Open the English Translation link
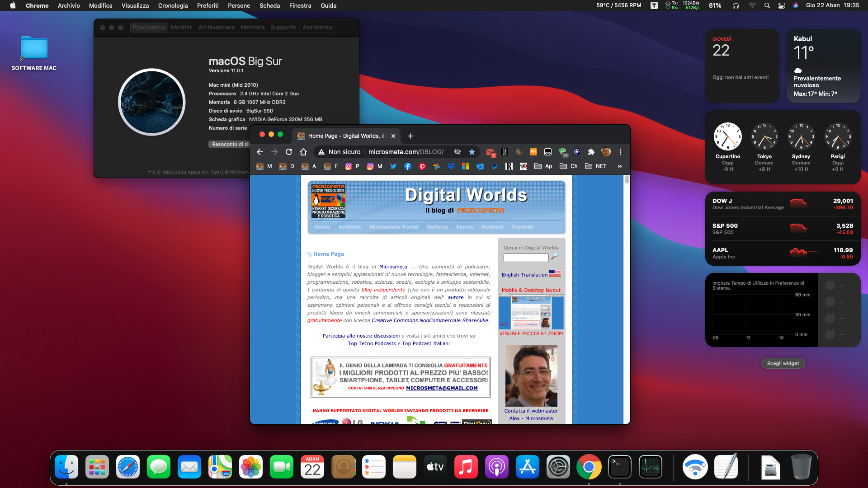 click(524, 275)
